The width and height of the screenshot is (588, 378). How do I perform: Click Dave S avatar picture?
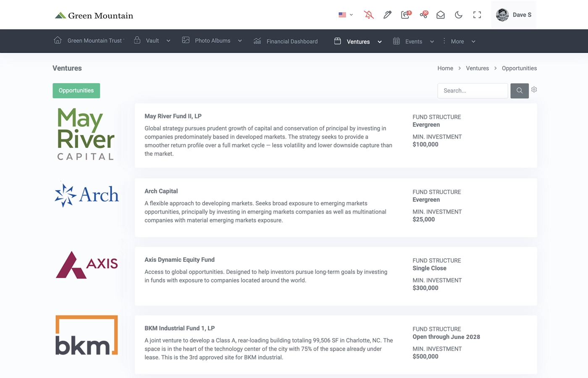tap(502, 15)
